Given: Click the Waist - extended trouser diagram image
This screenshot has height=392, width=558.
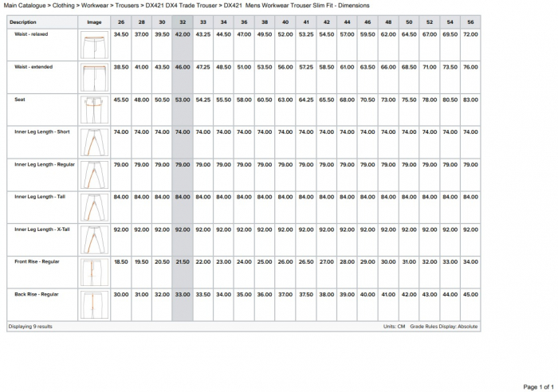Looking at the screenshot, I should coord(94,76).
